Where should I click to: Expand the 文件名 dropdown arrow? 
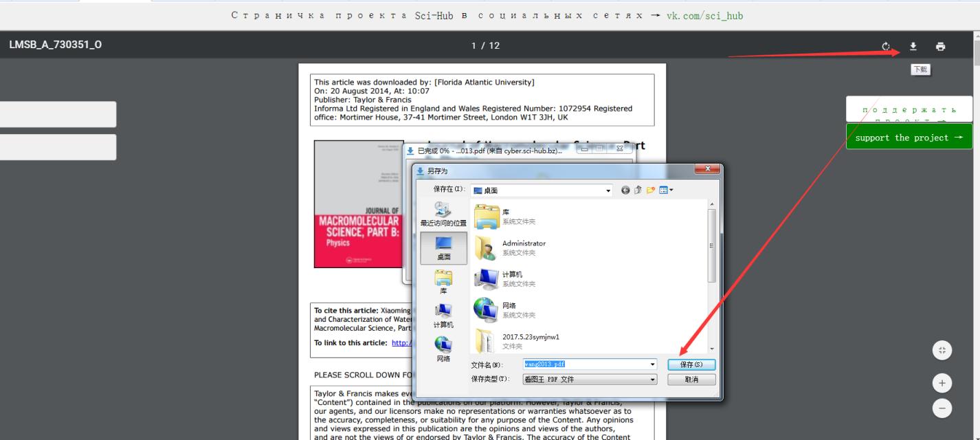pos(652,364)
